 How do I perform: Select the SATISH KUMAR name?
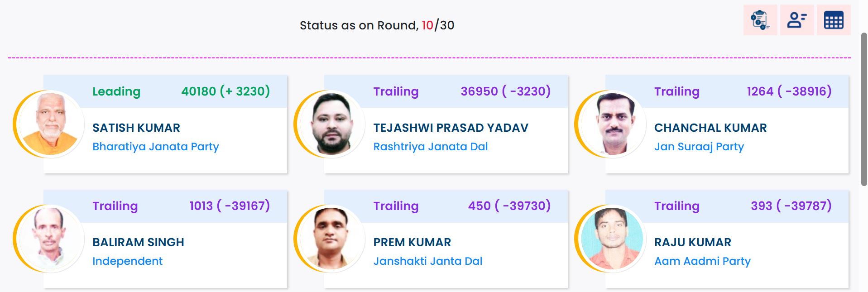(x=136, y=128)
